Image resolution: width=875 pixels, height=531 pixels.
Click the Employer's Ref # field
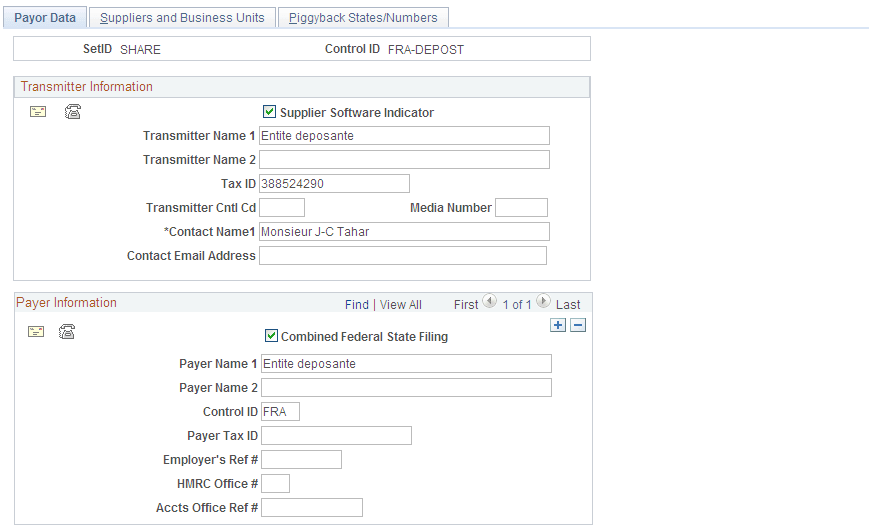301,460
